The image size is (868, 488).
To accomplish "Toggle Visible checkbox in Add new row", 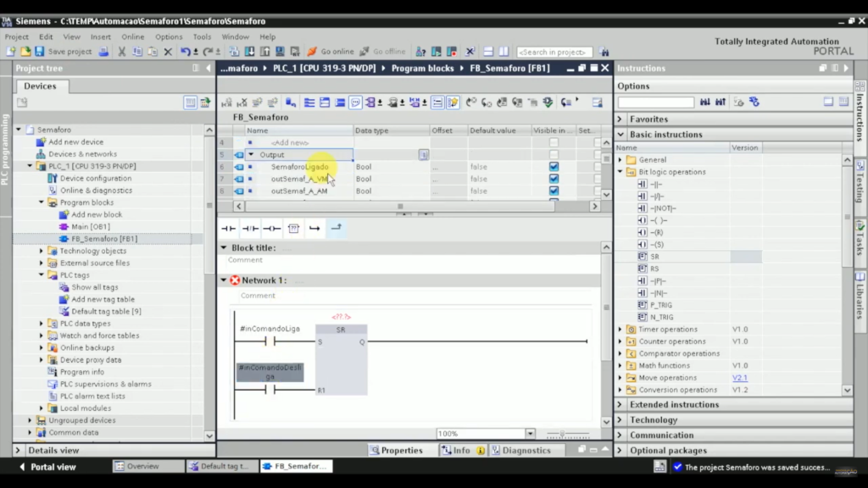I will click(x=554, y=142).
